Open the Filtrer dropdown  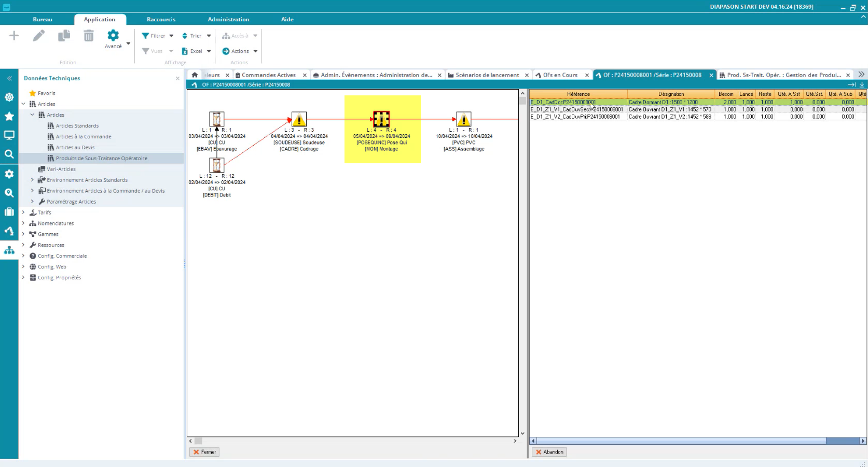(158, 36)
